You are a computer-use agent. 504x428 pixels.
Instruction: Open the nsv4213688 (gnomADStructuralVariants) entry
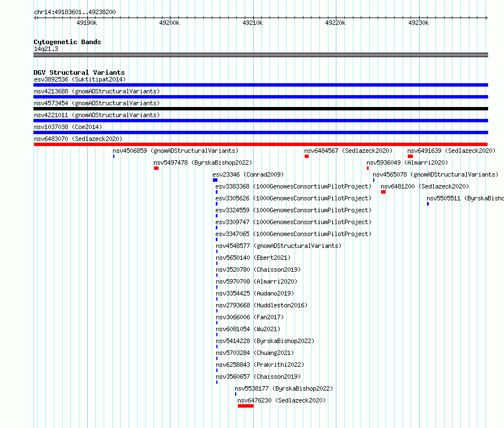97,91
